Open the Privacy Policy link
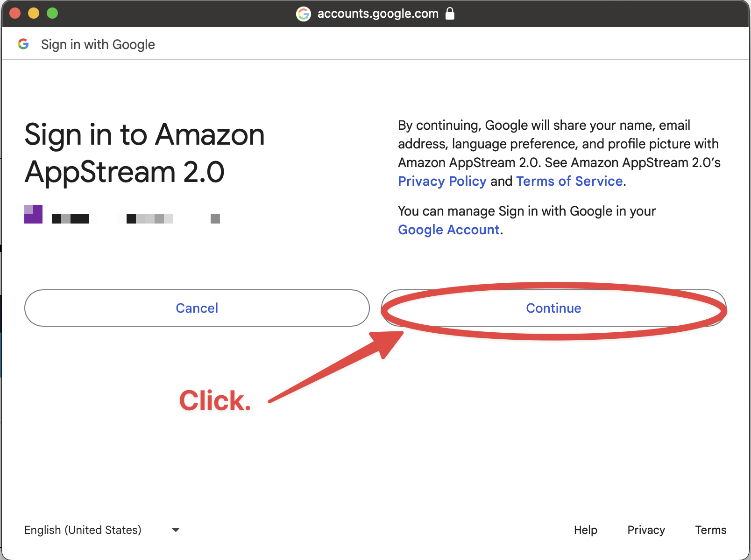Image resolution: width=751 pixels, height=560 pixels. coord(442,181)
